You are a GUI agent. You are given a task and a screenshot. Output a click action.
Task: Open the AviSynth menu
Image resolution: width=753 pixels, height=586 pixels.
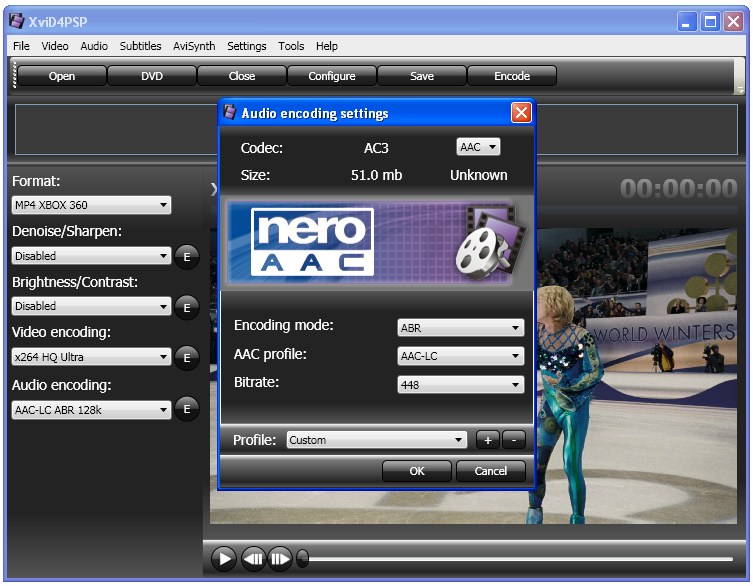(194, 46)
